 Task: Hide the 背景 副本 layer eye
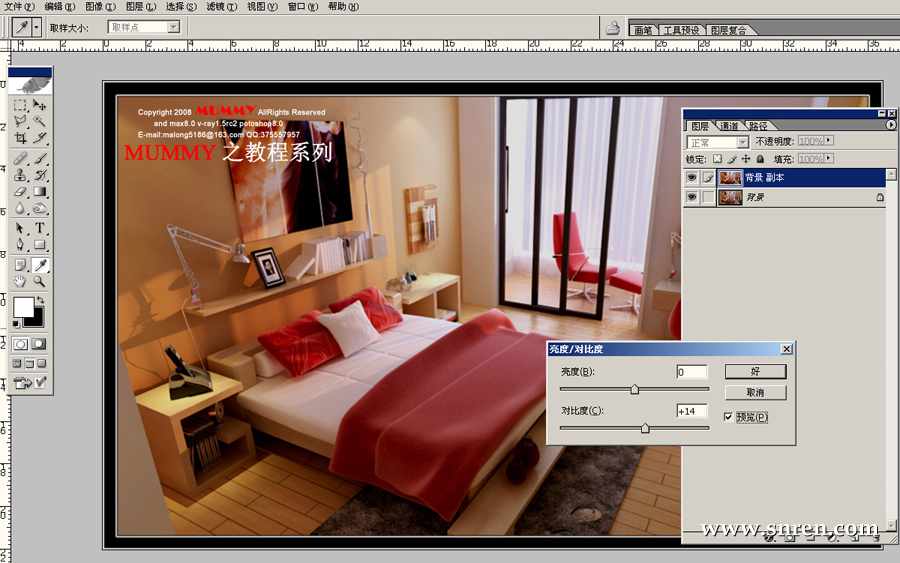coord(692,178)
